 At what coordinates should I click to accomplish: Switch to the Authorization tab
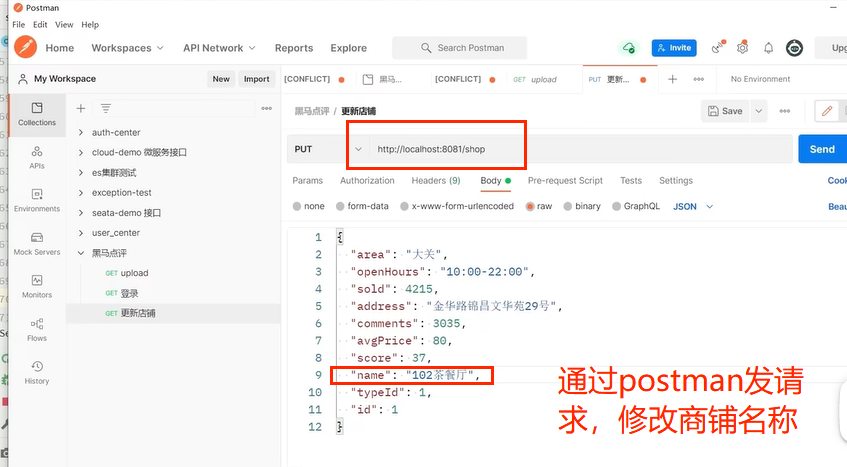point(367,180)
